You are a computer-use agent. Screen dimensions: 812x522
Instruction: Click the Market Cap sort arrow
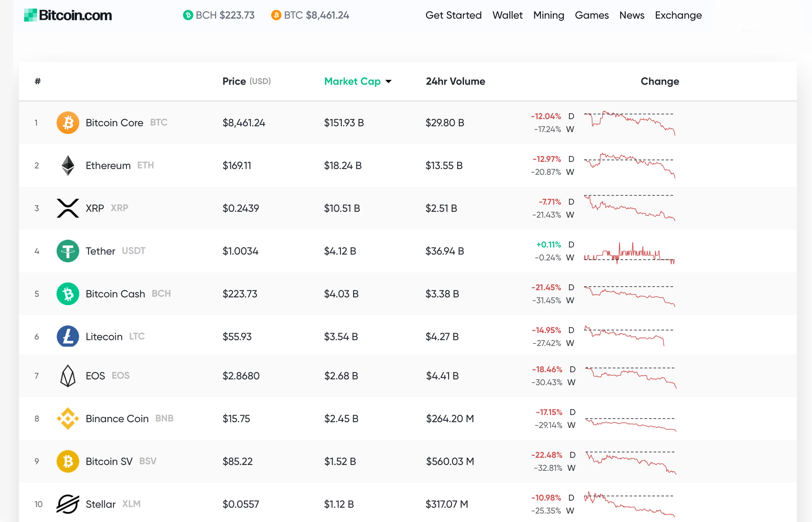(x=388, y=81)
